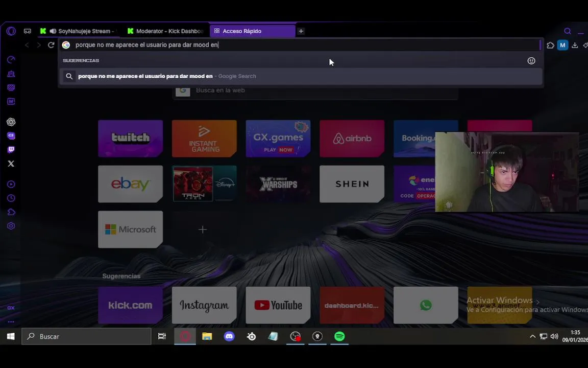The height and width of the screenshot is (368, 588).
Task: Click the GX label icon near sidebar bottom
Action: [11, 308]
